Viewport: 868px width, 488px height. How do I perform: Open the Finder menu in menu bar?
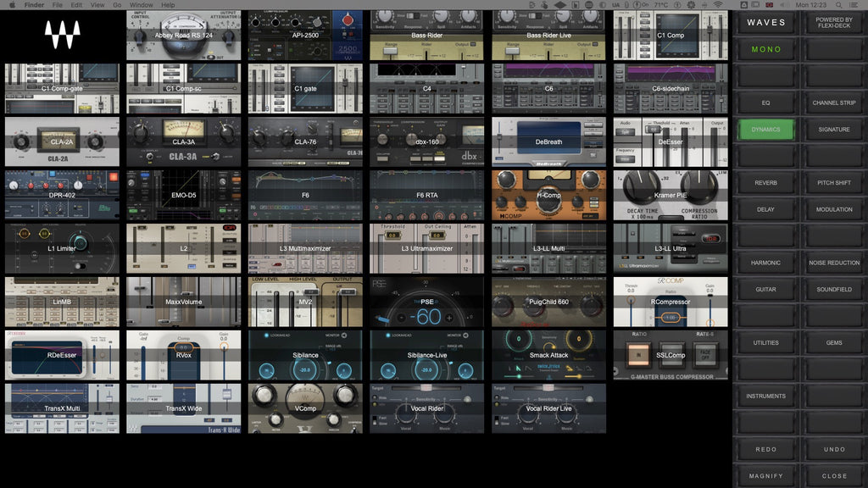click(34, 5)
